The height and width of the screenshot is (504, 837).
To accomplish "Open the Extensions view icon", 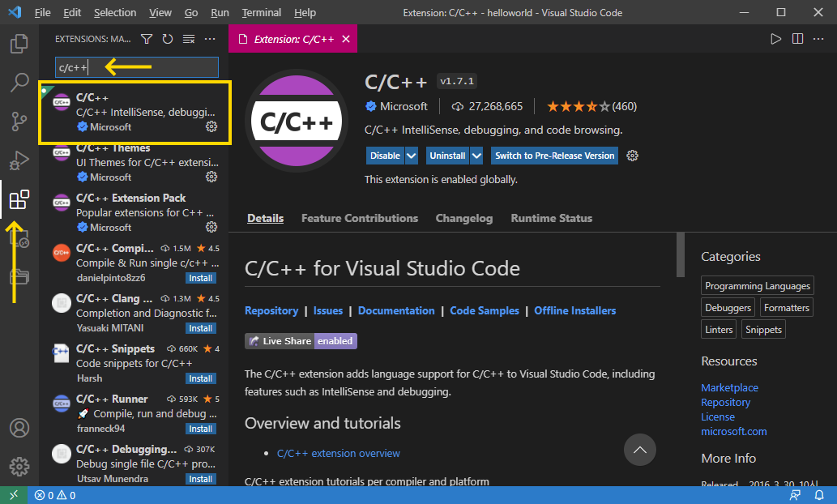I will tap(19, 199).
